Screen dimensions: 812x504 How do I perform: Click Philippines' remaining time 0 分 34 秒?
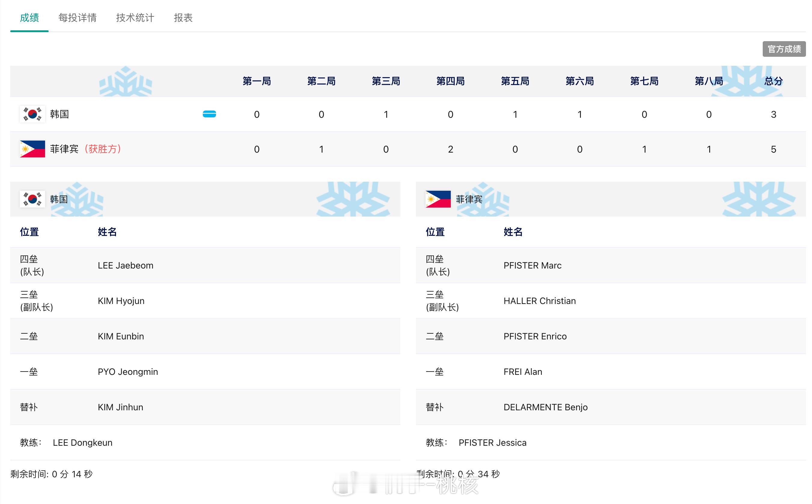tap(479, 474)
